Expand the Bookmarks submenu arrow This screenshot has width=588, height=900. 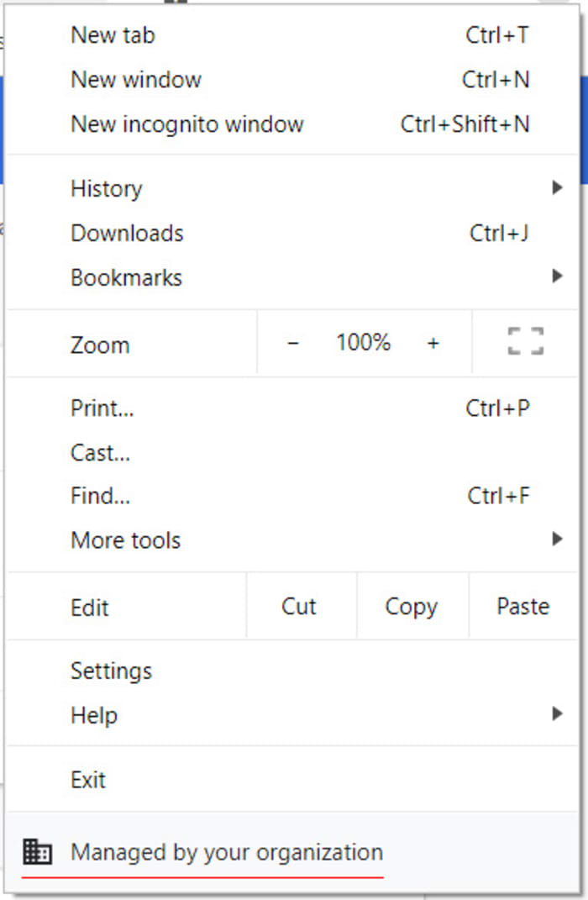[556, 276]
